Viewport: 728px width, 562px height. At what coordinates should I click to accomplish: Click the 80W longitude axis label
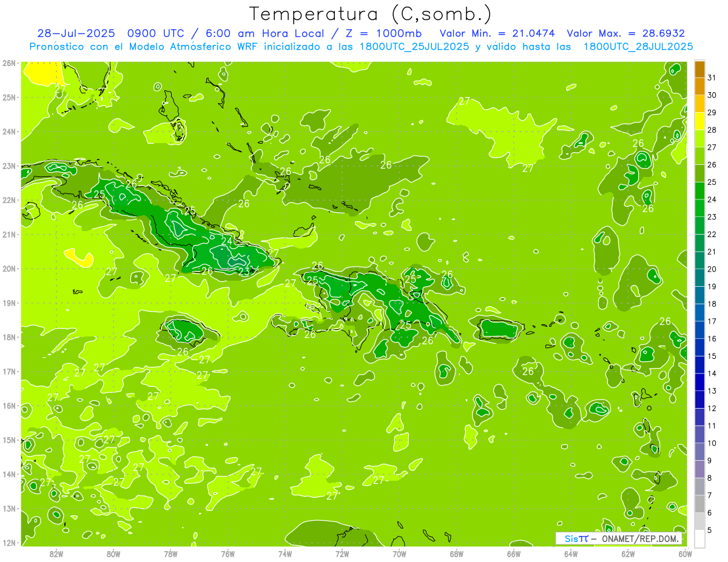click(x=113, y=554)
